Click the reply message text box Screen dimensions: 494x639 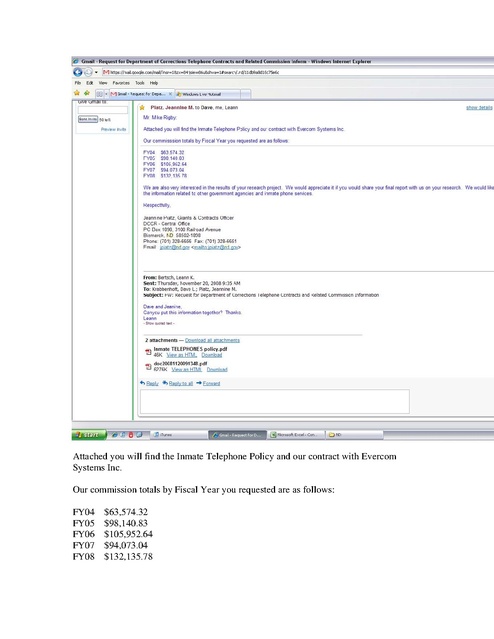(275, 401)
